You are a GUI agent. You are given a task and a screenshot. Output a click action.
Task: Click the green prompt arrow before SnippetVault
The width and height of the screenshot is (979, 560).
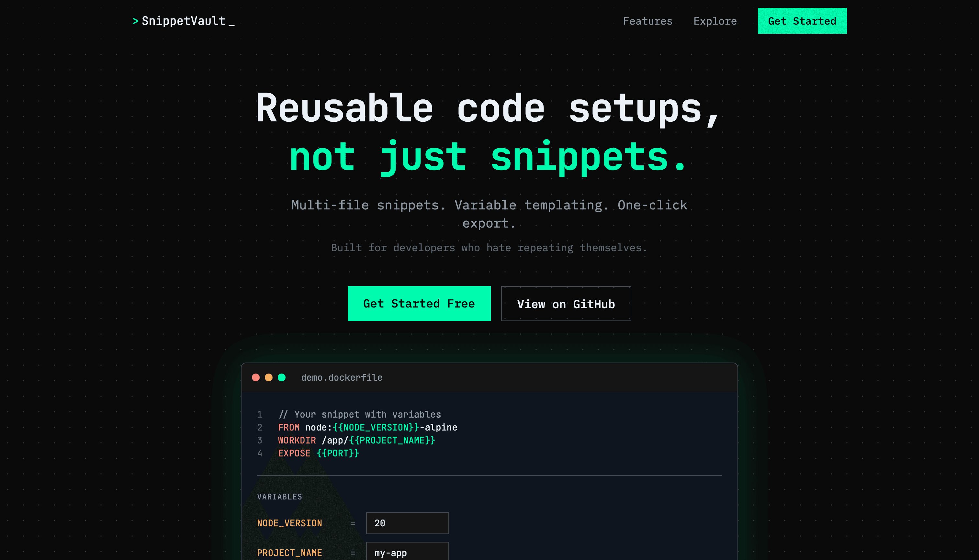click(135, 21)
